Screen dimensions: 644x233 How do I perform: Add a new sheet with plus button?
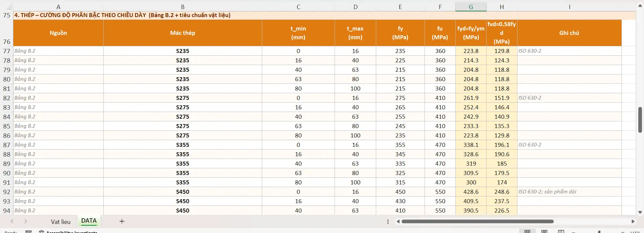pyautogui.click(x=122, y=221)
